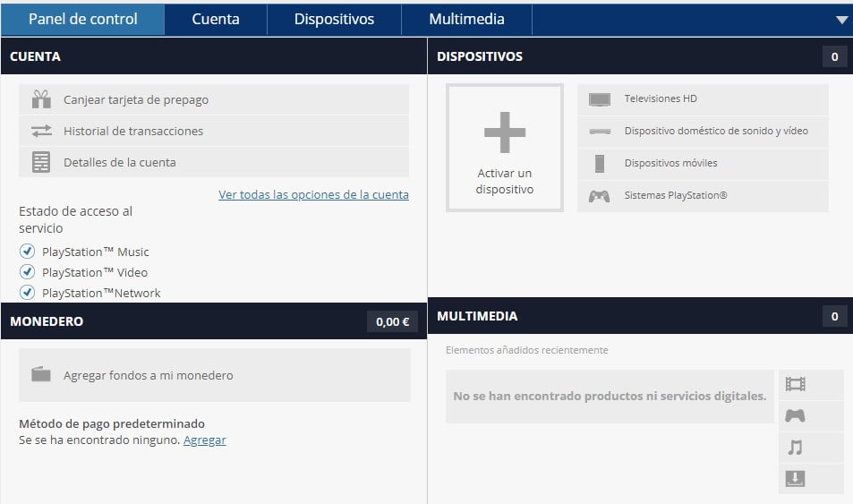
Task: Open the Cuenta tab
Action: (216, 19)
